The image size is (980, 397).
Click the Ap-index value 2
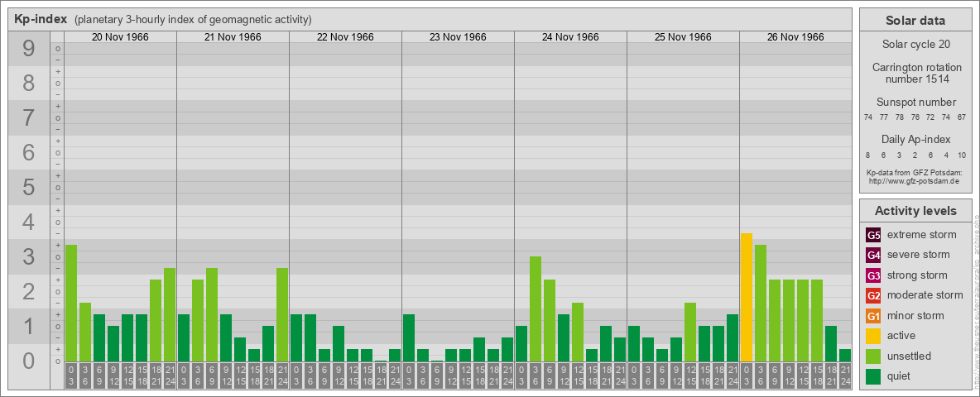point(915,155)
